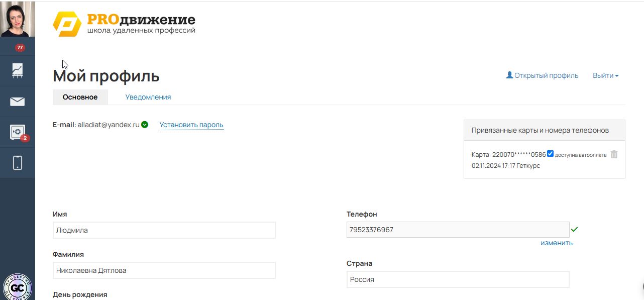Click the PROдвижение school logo
The width and height of the screenshot is (644, 300).
tap(124, 24)
